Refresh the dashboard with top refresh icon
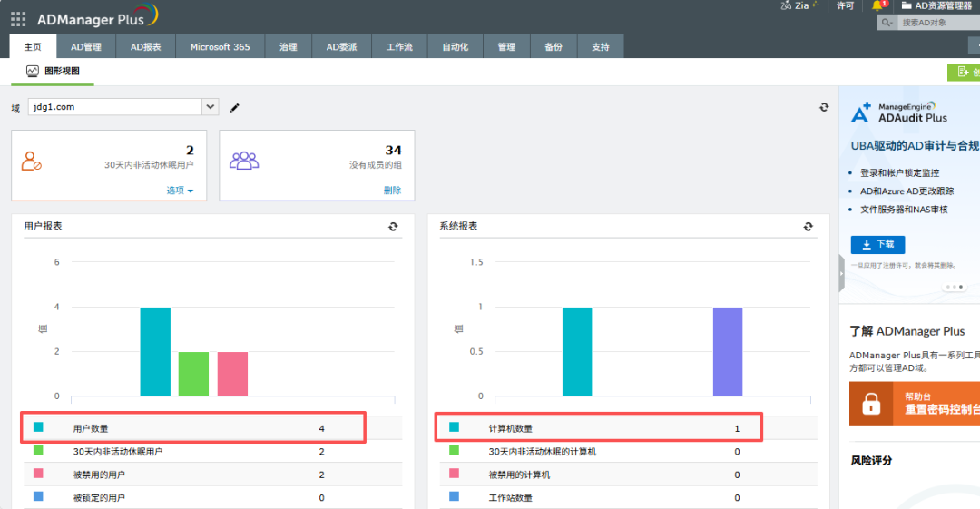 824,107
